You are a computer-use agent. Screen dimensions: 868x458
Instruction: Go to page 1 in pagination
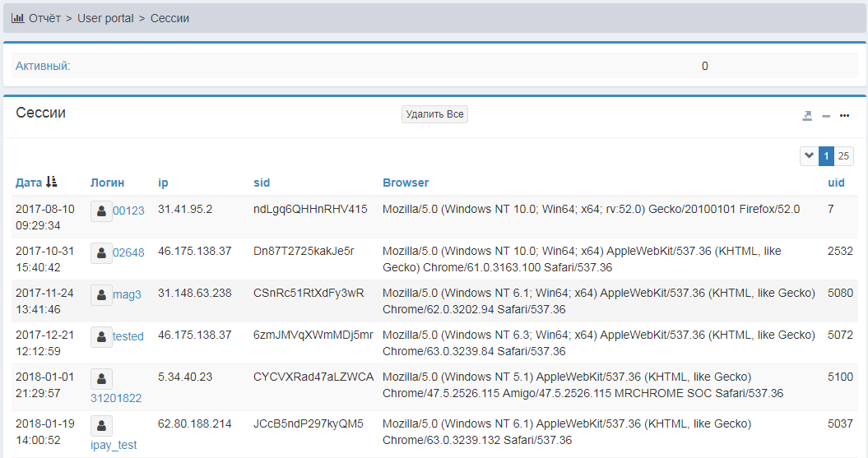[826, 156]
